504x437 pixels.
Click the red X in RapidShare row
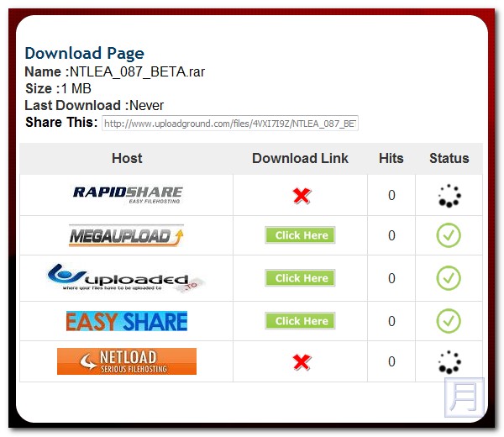(x=301, y=196)
